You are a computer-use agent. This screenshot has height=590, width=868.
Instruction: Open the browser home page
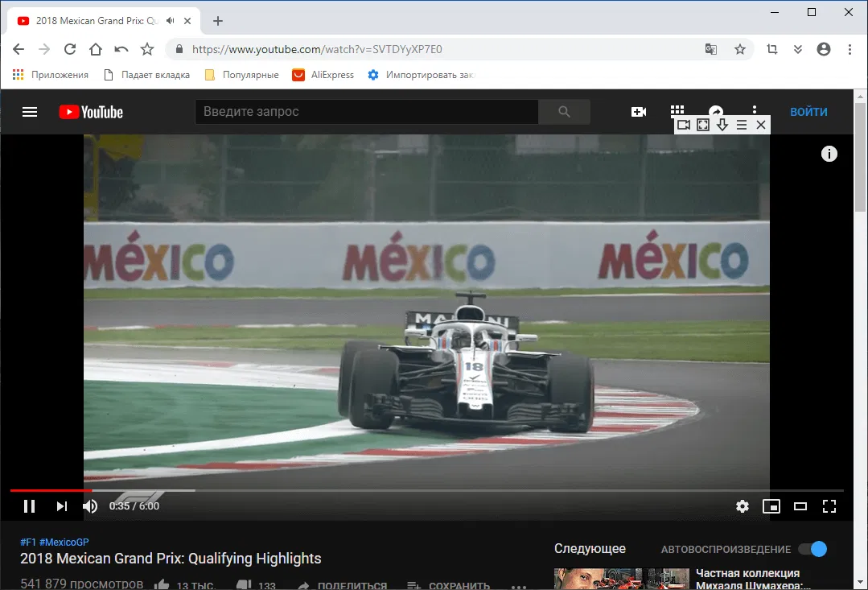coord(95,49)
